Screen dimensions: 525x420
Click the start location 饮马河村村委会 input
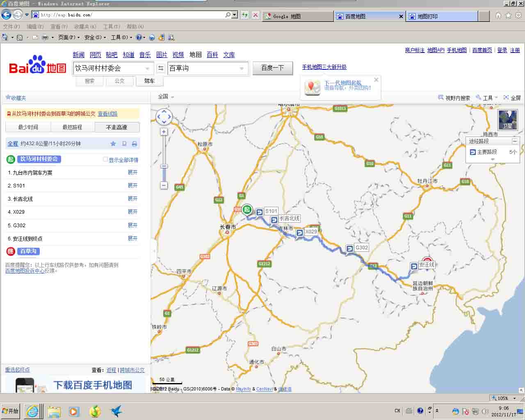point(113,68)
